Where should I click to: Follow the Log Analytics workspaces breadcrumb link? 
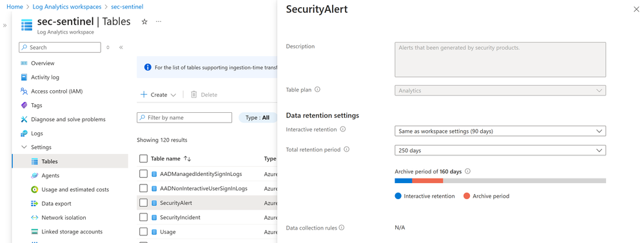click(x=67, y=7)
